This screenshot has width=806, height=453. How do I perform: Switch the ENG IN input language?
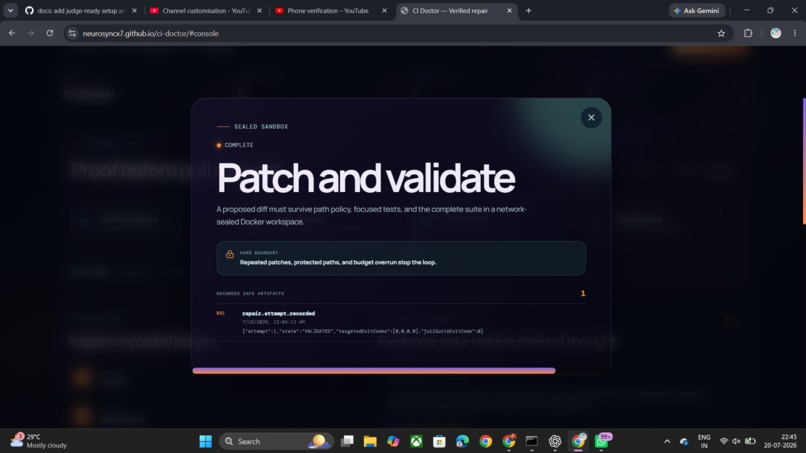[x=704, y=441]
